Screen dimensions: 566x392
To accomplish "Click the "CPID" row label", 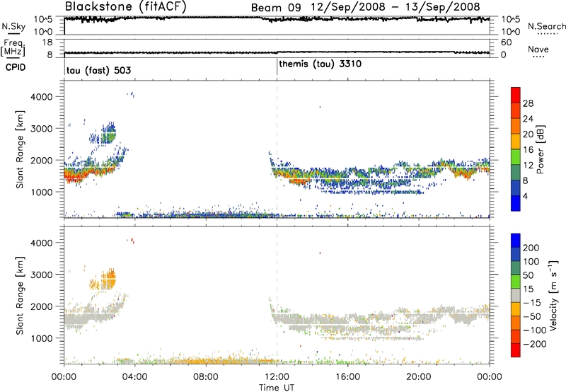I will (16, 67).
